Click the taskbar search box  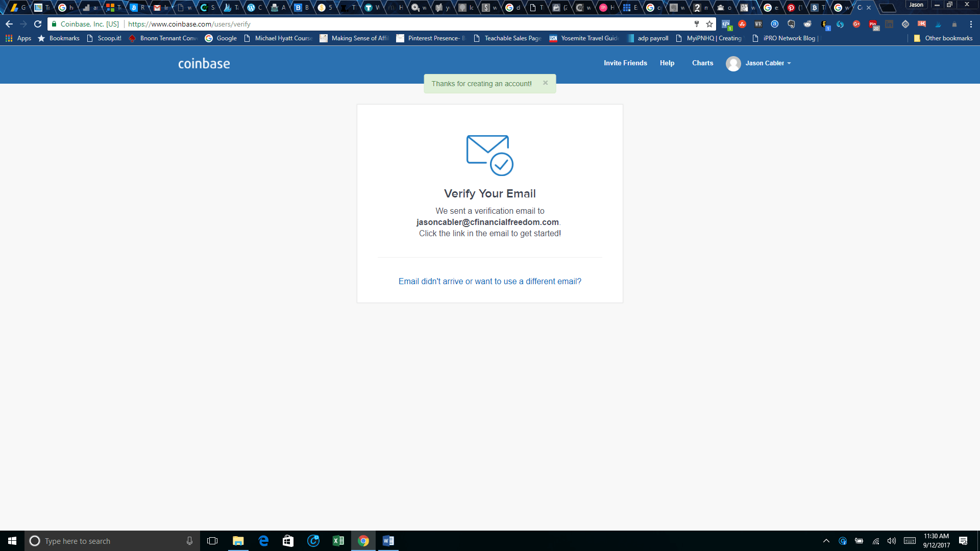[x=112, y=541]
